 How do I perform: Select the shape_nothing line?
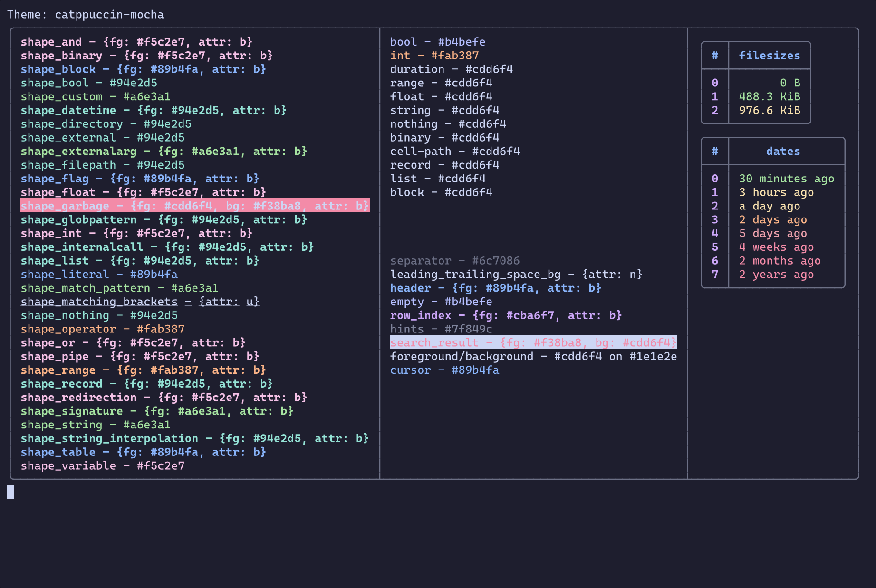coord(99,315)
